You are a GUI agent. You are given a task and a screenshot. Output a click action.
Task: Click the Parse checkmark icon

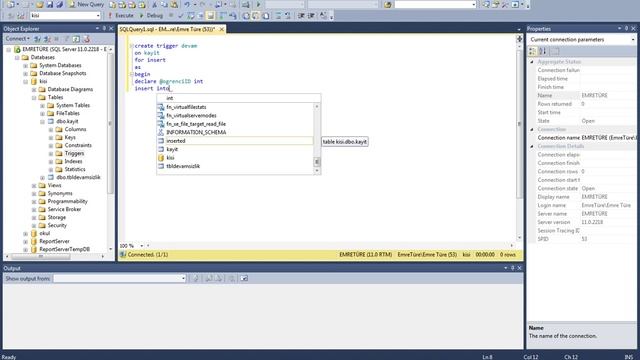(x=181, y=16)
